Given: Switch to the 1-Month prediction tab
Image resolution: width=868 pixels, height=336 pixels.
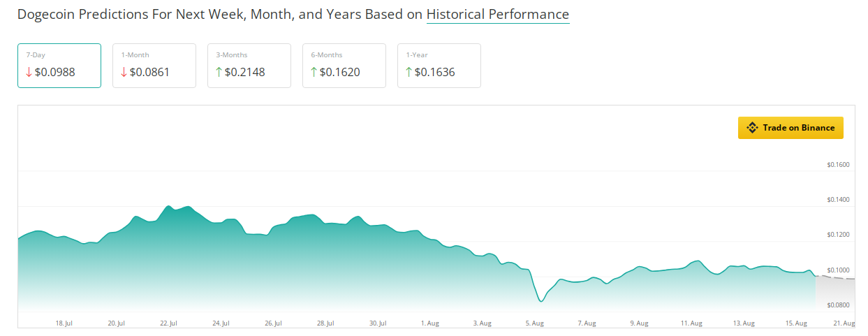Looking at the screenshot, I should coord(154,66).
